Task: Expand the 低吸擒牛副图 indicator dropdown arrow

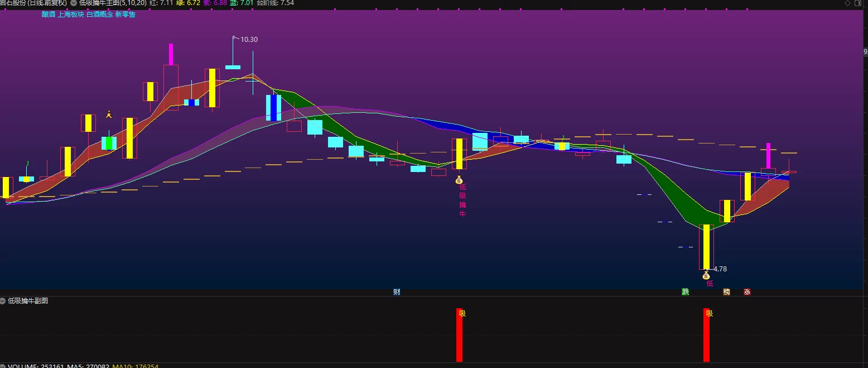Action: pos(3,300)
